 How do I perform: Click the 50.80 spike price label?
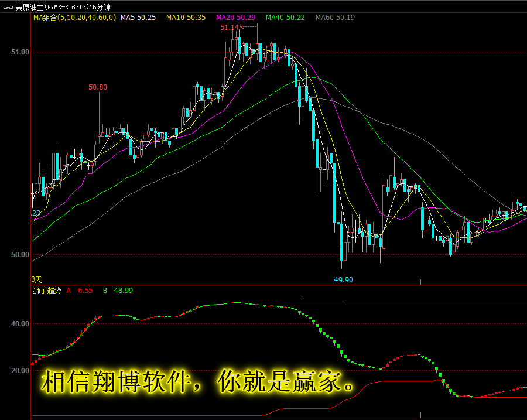click(x=98, y=87)
